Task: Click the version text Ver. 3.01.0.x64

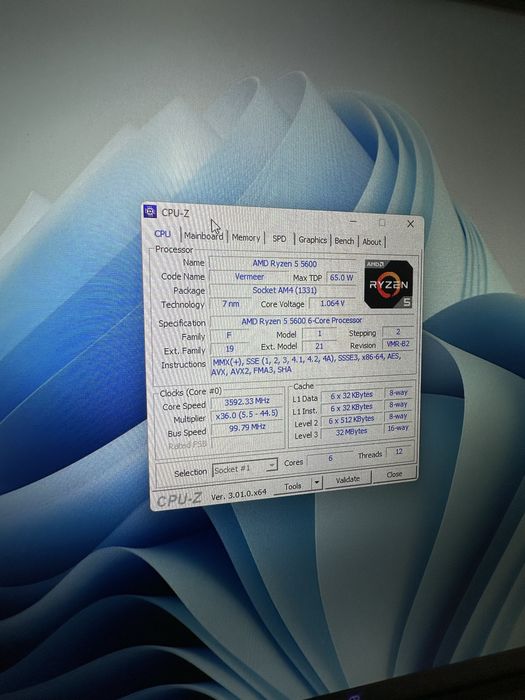Action: (238, 495)
